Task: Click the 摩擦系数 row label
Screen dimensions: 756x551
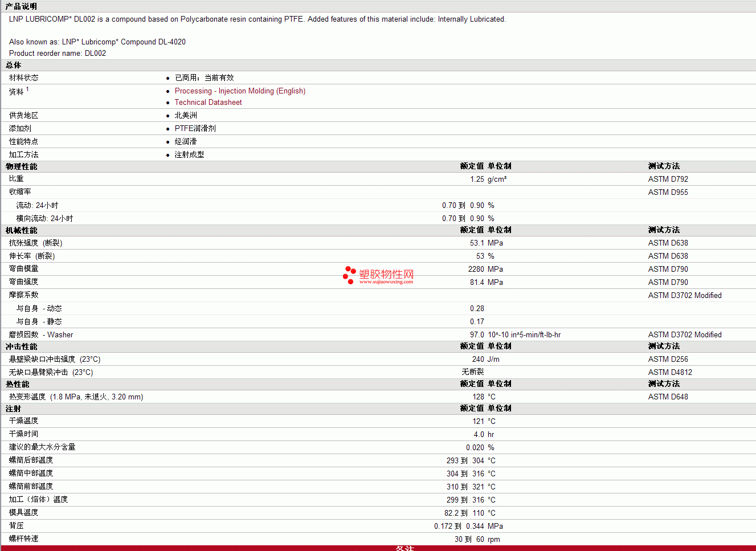Action: tap(23, 295)
